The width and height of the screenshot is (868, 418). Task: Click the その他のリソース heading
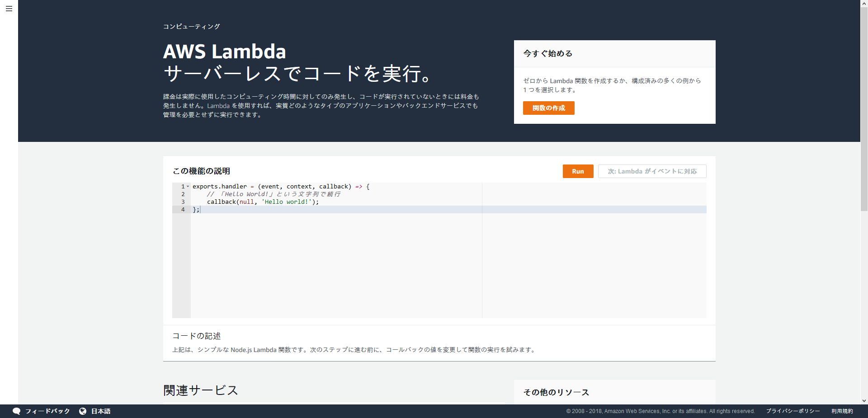click(556, 392)
